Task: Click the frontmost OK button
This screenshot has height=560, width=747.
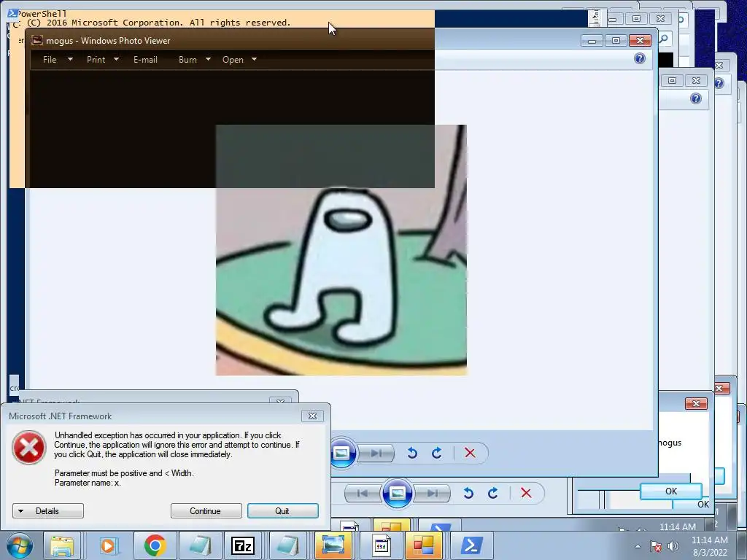Action: 671,491
